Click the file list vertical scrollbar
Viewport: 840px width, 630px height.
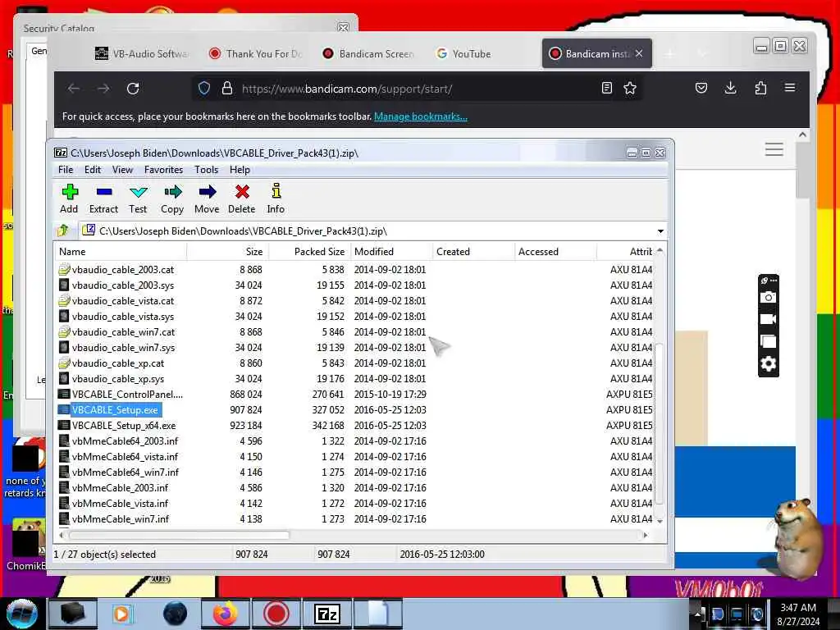click(x=660, y=423)
